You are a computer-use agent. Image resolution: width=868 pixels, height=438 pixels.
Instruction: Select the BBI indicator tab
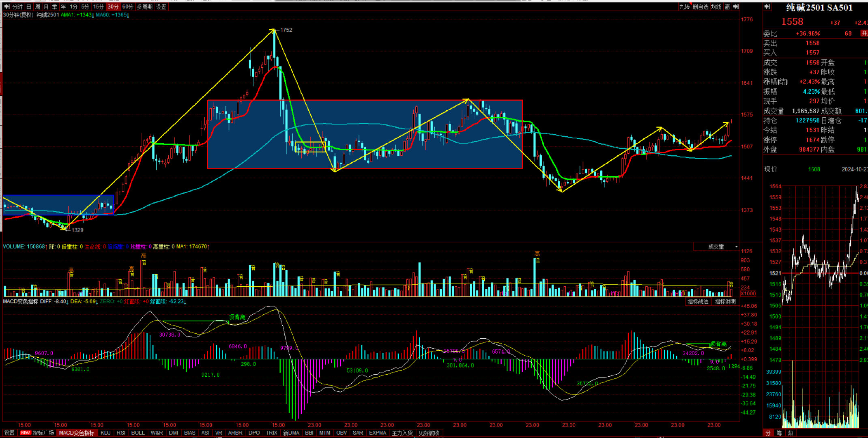tap(309, 433)
